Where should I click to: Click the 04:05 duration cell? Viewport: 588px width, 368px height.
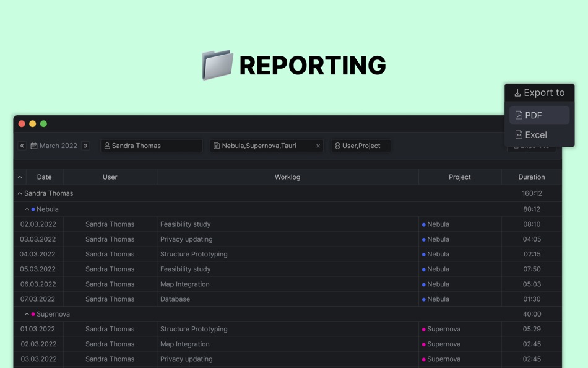click(x=532, y=239)
